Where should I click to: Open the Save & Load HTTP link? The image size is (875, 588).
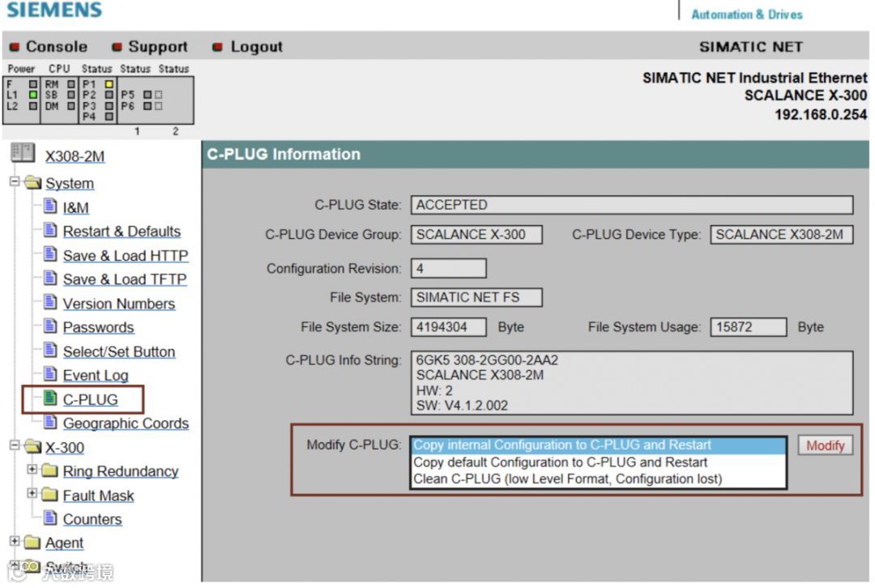click(125, 255)
